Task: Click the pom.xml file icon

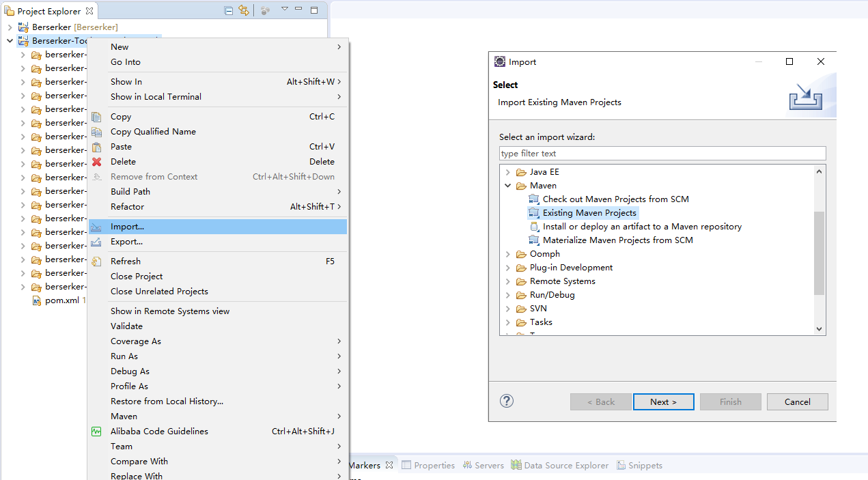Action: pos(37,300)
